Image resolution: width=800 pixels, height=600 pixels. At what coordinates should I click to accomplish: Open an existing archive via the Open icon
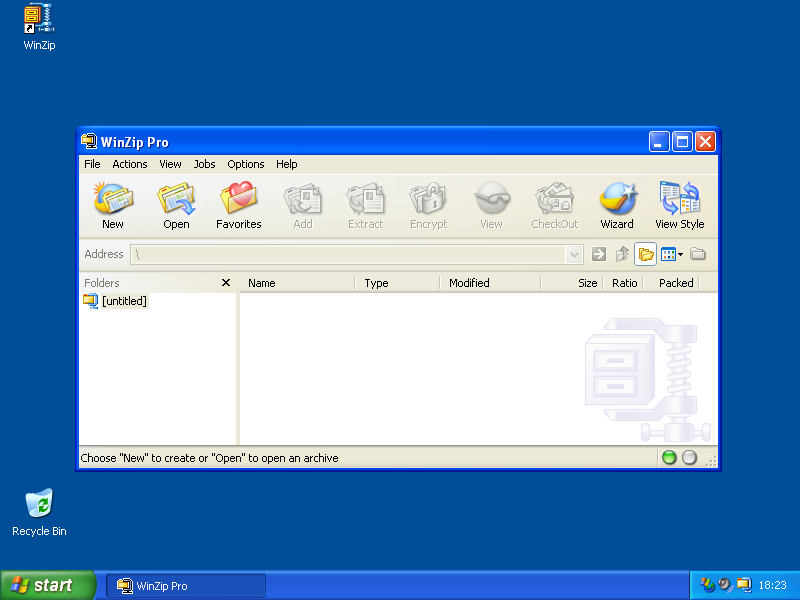176,200
